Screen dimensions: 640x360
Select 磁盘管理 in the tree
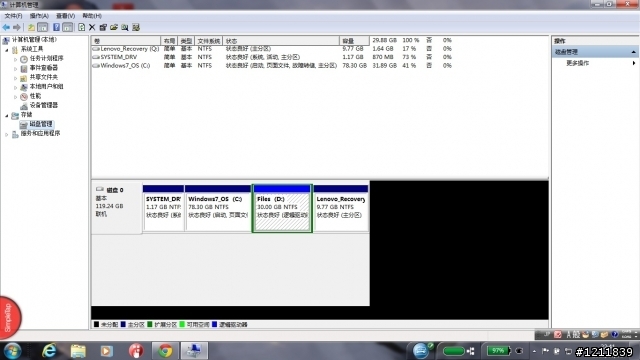[41, 124]
